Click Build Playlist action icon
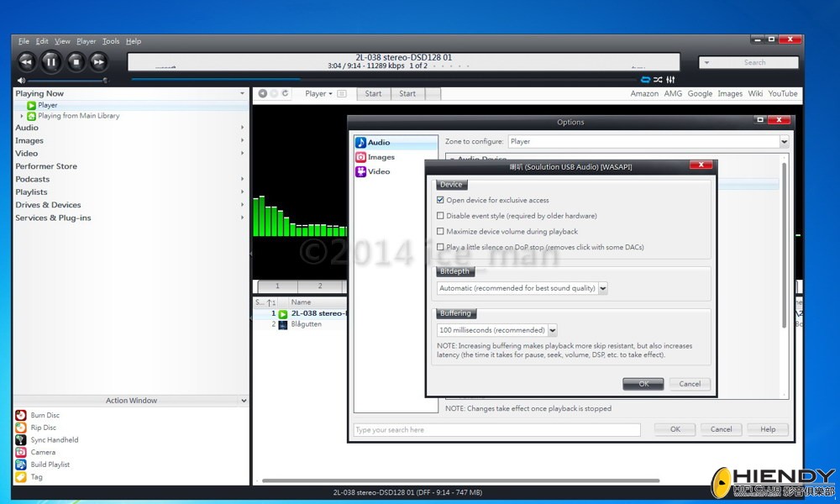The height and width of the screenshot is (504, 840). (21, 465)
